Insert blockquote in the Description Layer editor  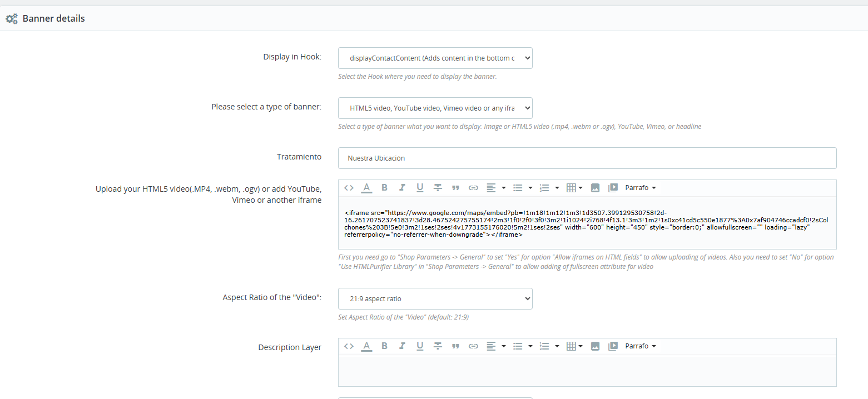click(455, 346)
